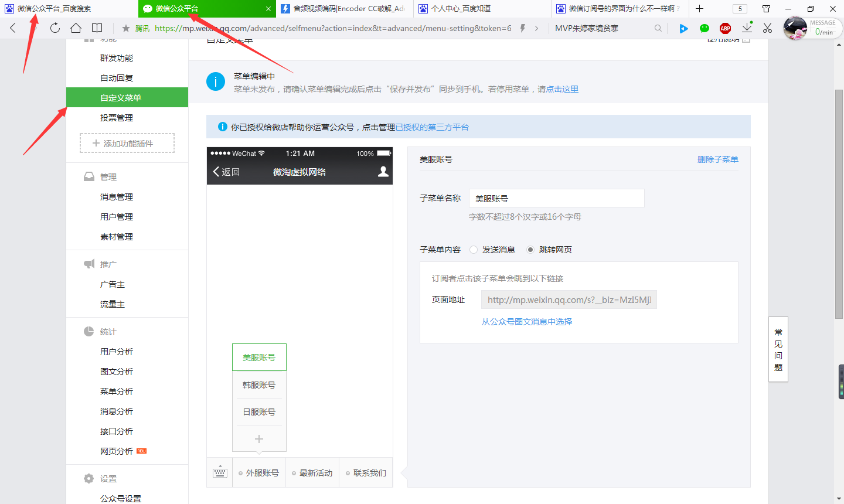Open the browser home page icon
844x504 pixels.
click(76, 28)
